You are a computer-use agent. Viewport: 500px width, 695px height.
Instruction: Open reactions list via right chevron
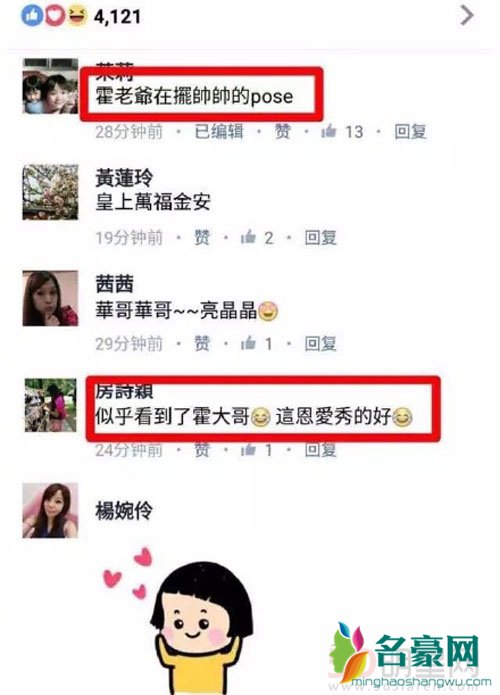pyautogui.click(x=467, y=16)
